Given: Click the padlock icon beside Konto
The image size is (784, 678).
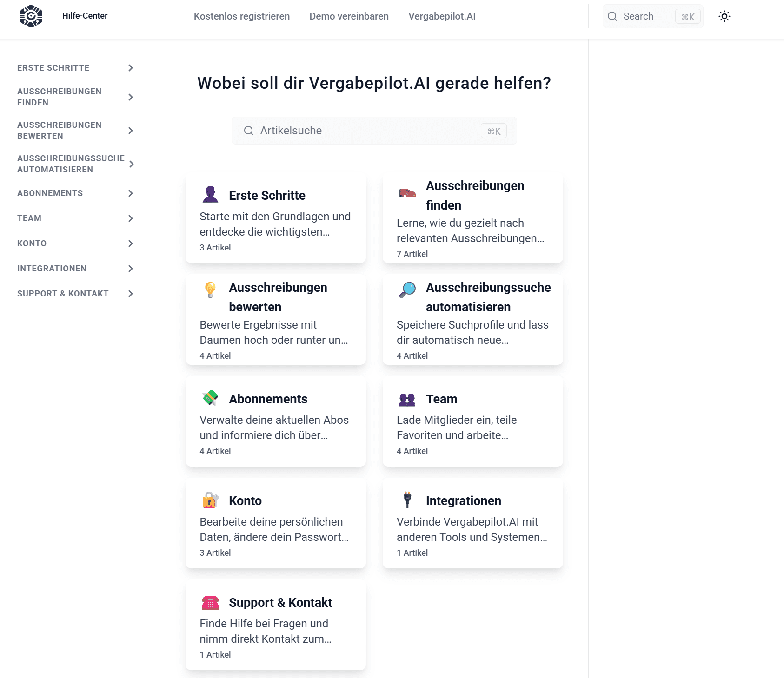Looking at the screenshot, I should pyautogui.click(x=210, y=500).
